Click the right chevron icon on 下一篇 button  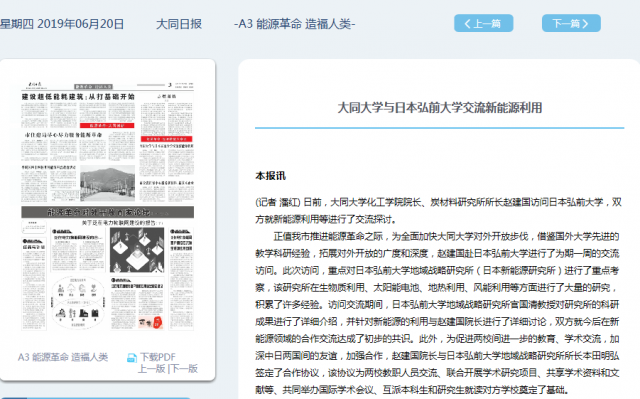[x=585, y=24]
